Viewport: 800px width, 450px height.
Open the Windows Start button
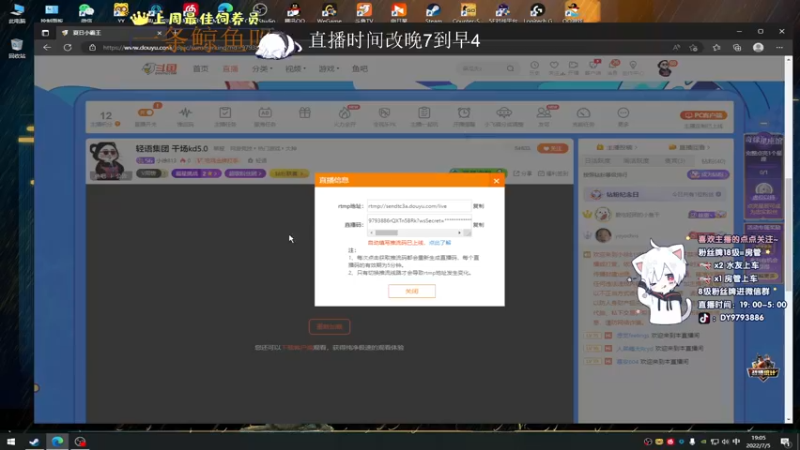(11, 441)
